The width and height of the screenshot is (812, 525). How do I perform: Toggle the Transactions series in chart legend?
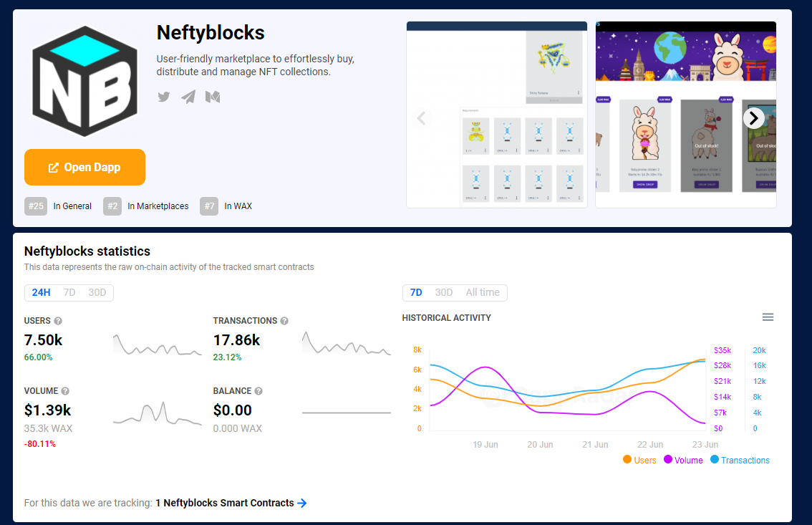(740, 460)
